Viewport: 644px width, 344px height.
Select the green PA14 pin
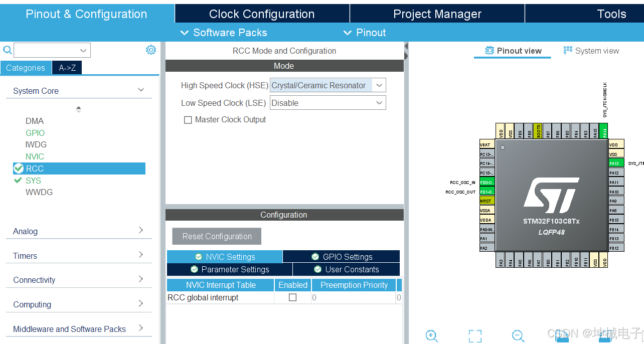pos(604,131)
